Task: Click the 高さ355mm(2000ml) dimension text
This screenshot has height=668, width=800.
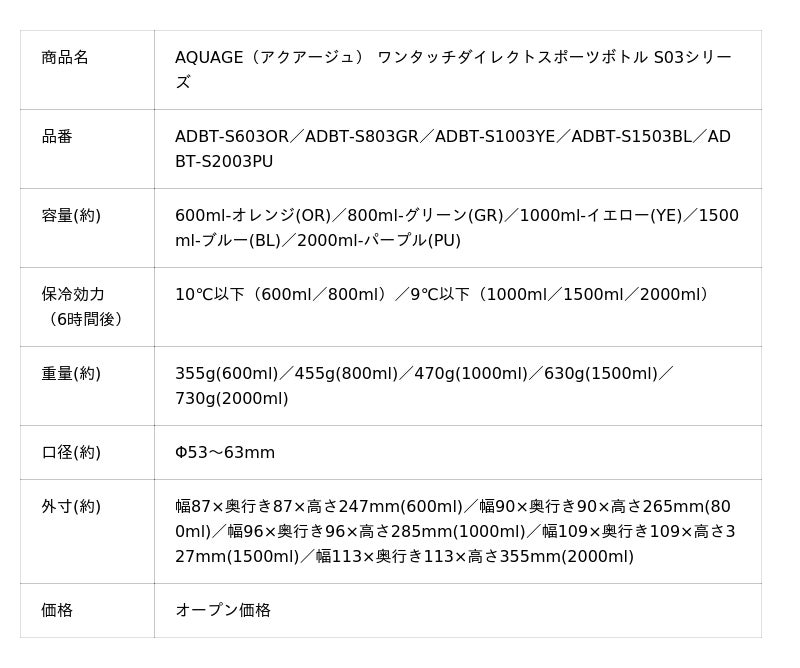Action: click(551, 556)
